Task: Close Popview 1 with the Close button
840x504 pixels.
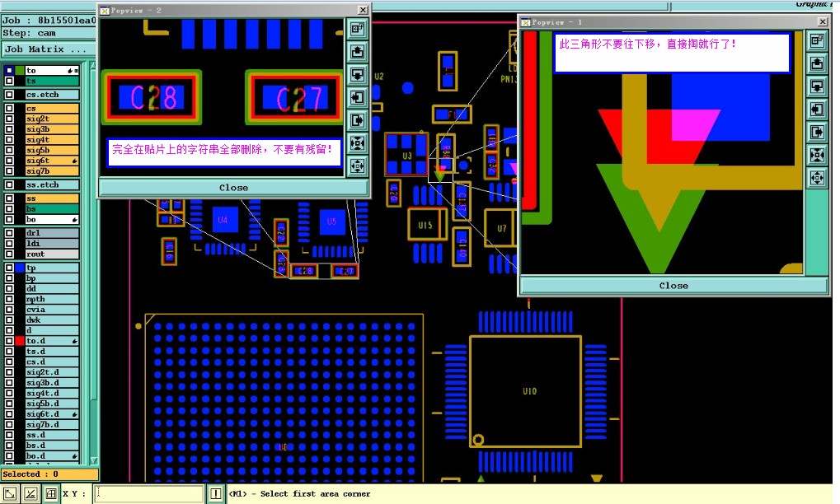Action: point(674,286)
